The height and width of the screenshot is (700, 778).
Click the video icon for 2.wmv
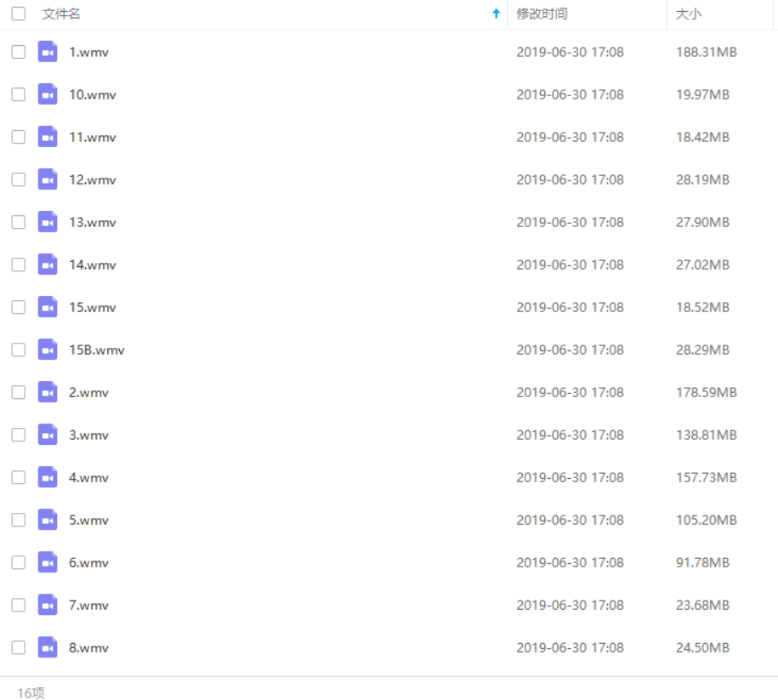[48, 392]
